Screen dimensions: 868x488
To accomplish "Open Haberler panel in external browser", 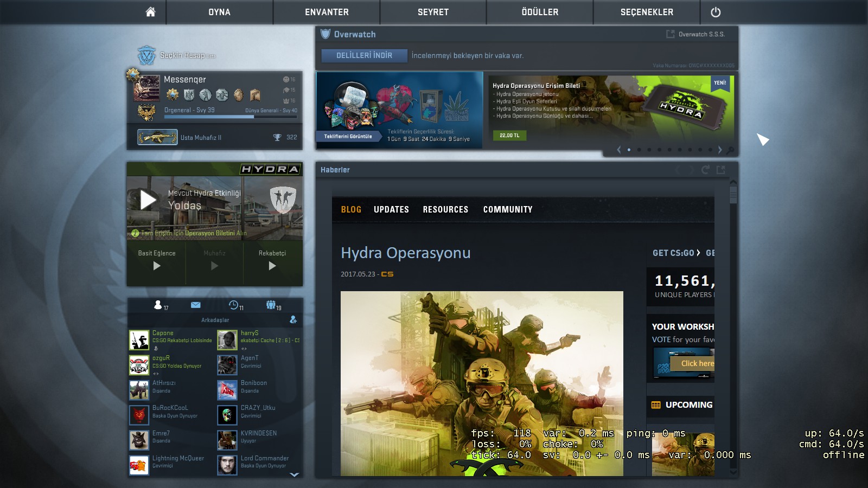I will pyautogui.click(x=720, y=170).
